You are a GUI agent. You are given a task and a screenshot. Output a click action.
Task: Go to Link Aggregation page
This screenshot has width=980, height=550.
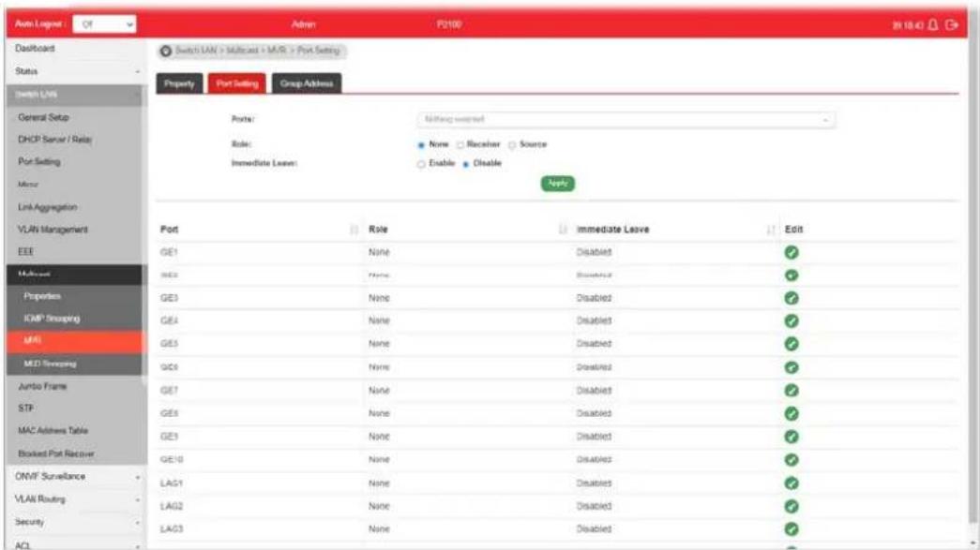[x=48, y=207]
